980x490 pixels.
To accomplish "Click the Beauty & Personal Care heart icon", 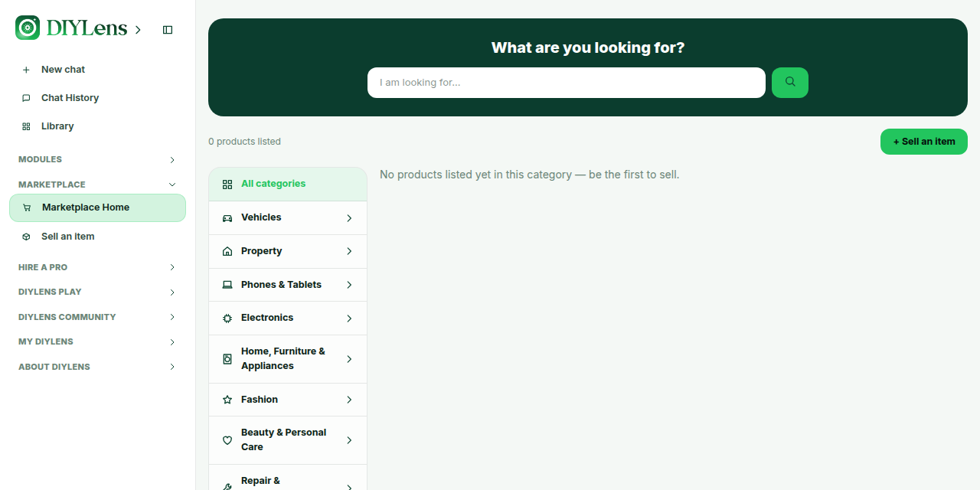I will pos(227,440).
